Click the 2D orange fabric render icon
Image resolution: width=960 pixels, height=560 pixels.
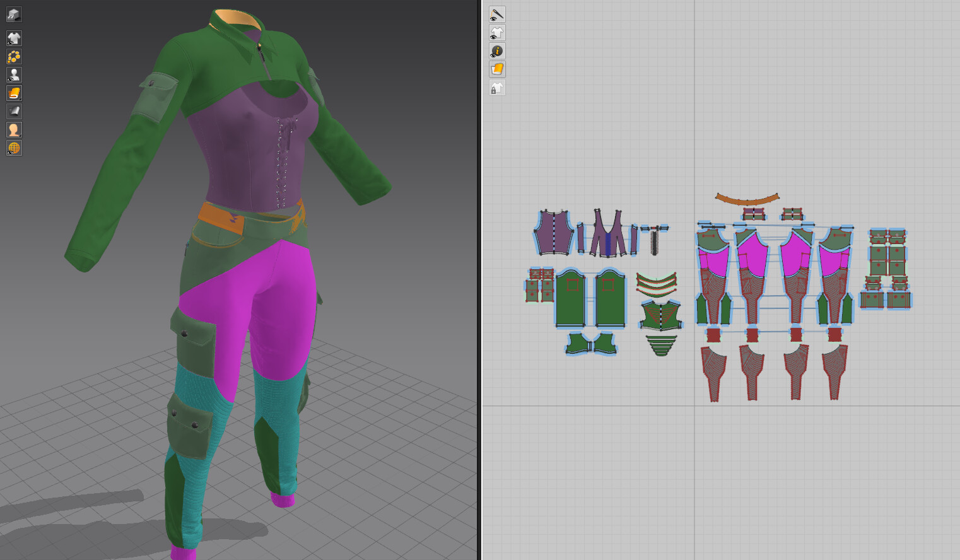(497, 69)
